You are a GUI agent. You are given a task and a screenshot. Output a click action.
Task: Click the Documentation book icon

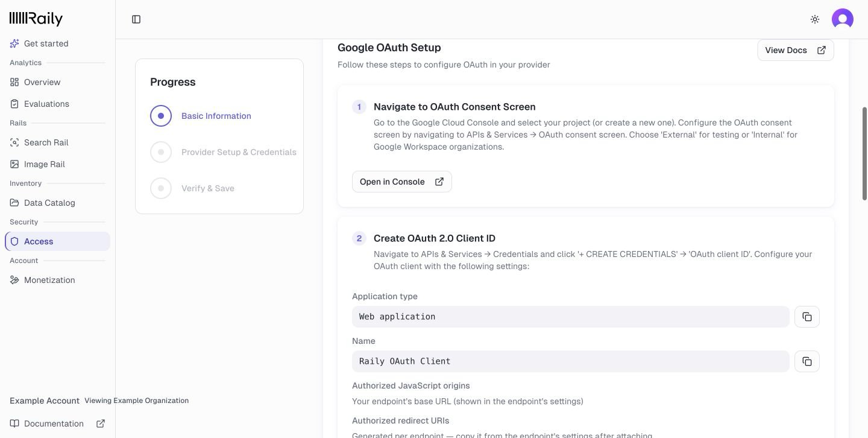pos(14,424)
